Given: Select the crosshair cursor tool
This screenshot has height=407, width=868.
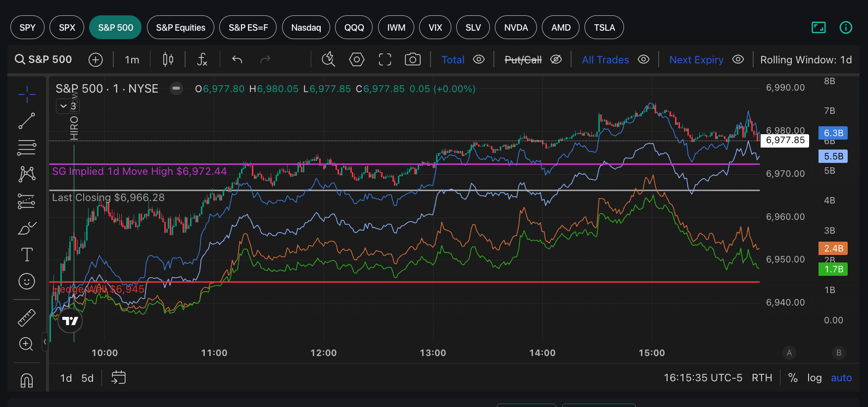Looking at the screenshot, I should [x=27, y=94].
